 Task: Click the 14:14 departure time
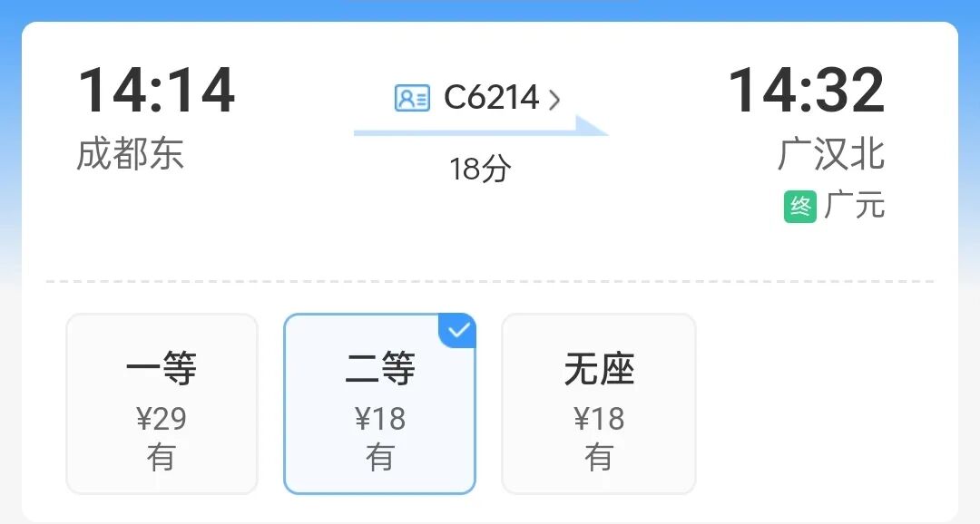coord(156,91)
